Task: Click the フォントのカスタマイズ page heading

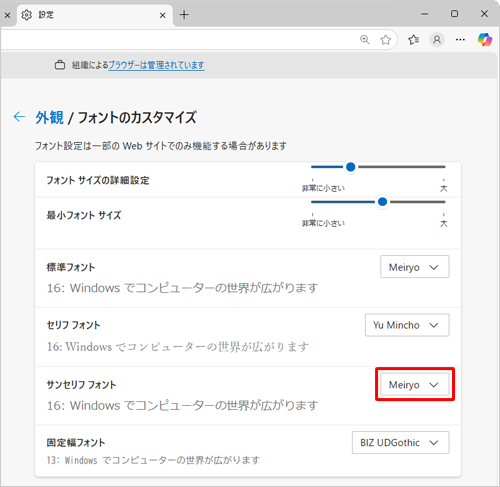Action: pyautogui.click(x=137, y=117)
